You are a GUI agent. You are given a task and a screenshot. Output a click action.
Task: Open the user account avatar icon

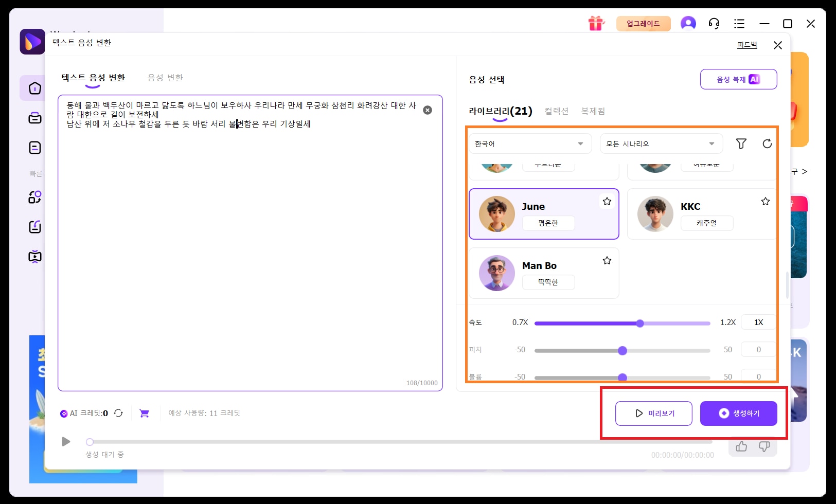coord(688,23)
